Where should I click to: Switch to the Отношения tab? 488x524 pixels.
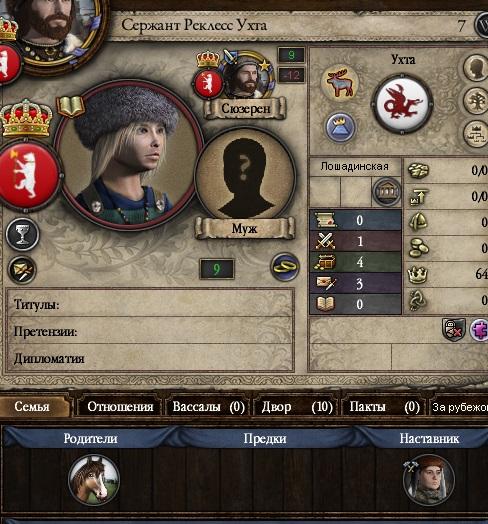(120, 406)
